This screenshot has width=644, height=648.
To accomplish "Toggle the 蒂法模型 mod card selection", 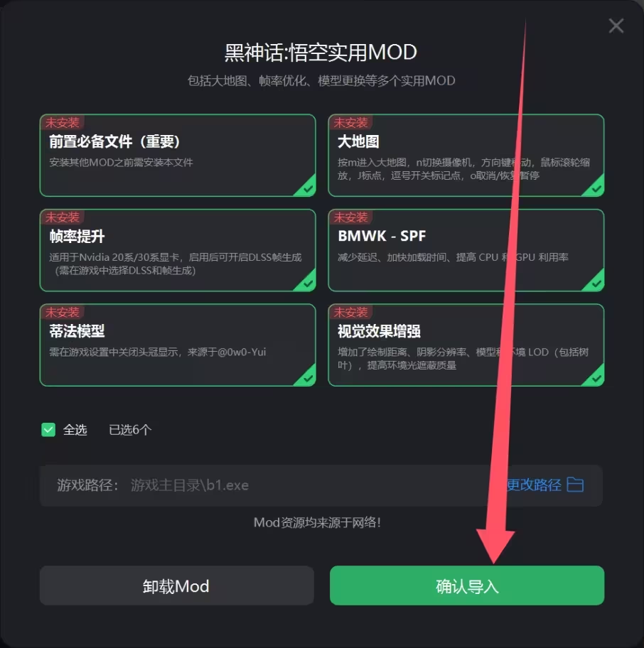I will (x=178, y=345).
